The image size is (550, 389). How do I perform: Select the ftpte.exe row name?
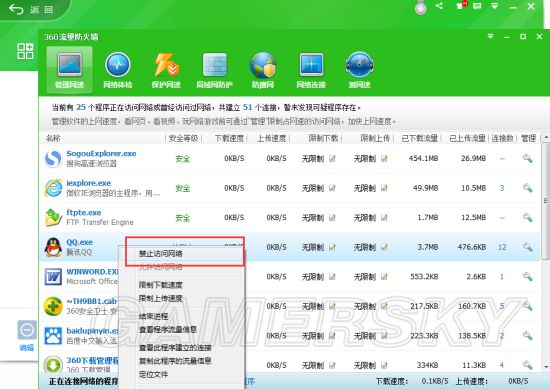pyautogui.click(x=84, y=212)
